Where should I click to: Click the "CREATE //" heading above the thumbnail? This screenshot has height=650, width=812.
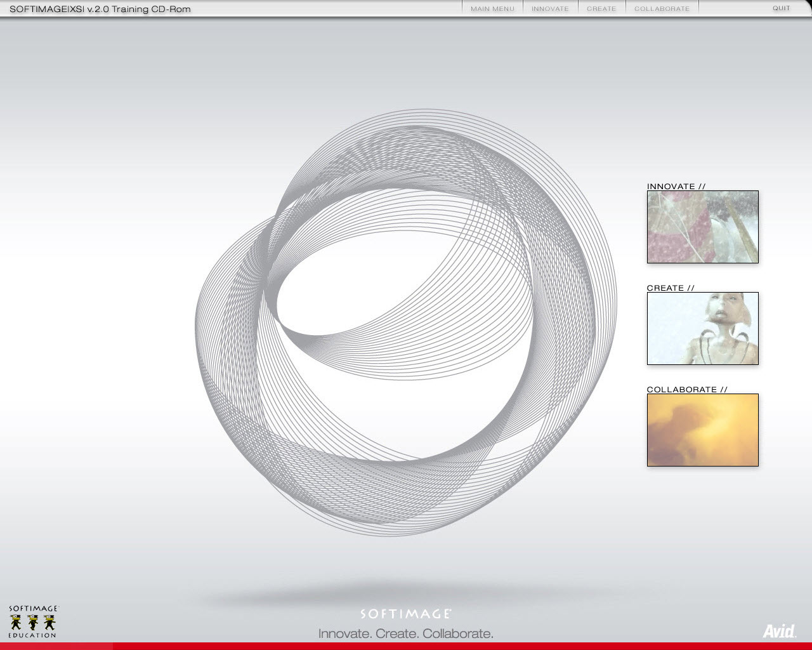[x=671, y=288]
